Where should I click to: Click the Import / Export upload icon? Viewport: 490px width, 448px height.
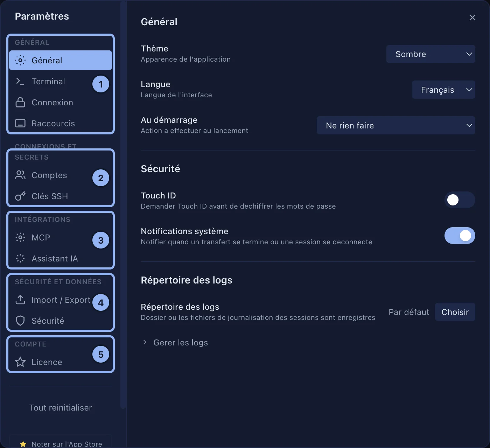tap(20, 300)
